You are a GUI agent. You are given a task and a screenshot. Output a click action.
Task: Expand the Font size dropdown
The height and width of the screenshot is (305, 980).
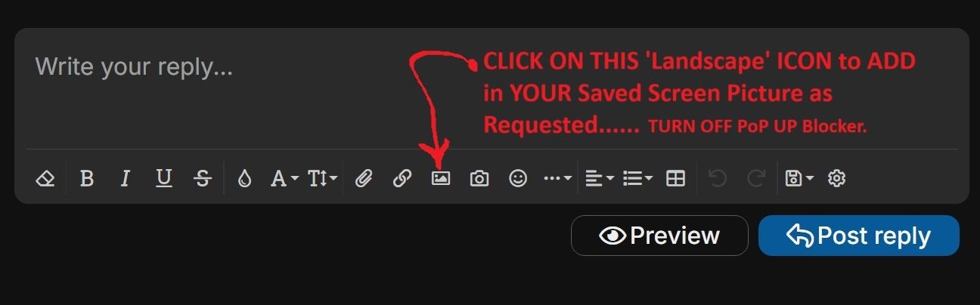point(323,179)
